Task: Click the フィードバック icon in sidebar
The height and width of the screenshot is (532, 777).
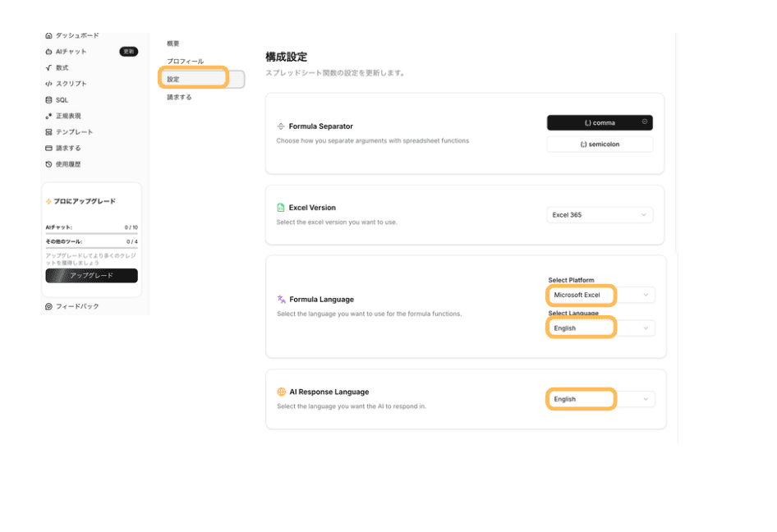Action: (48, 306)
